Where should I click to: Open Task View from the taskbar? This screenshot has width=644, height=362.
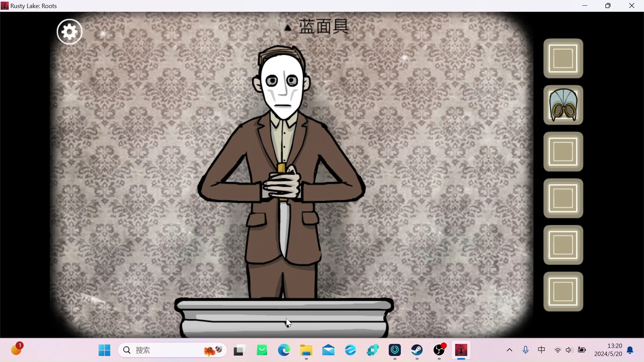click(x=240, y=350)
